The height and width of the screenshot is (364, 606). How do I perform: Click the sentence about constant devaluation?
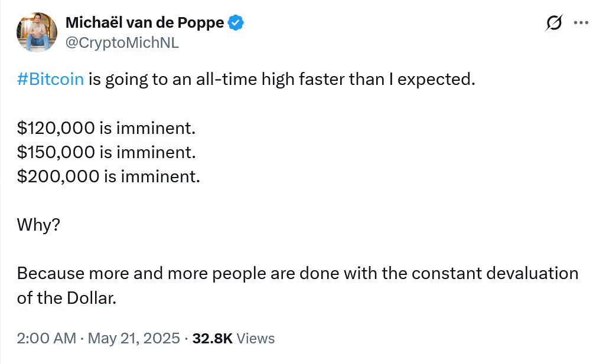click(x=298, y=274)
